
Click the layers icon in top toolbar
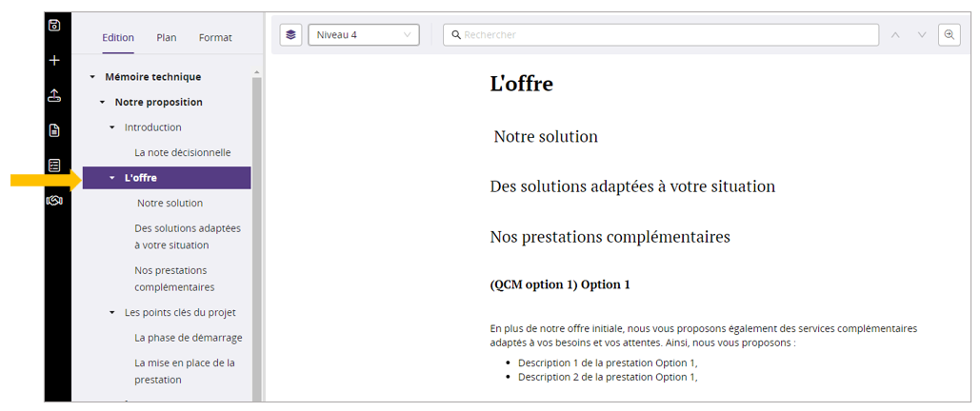291,35
